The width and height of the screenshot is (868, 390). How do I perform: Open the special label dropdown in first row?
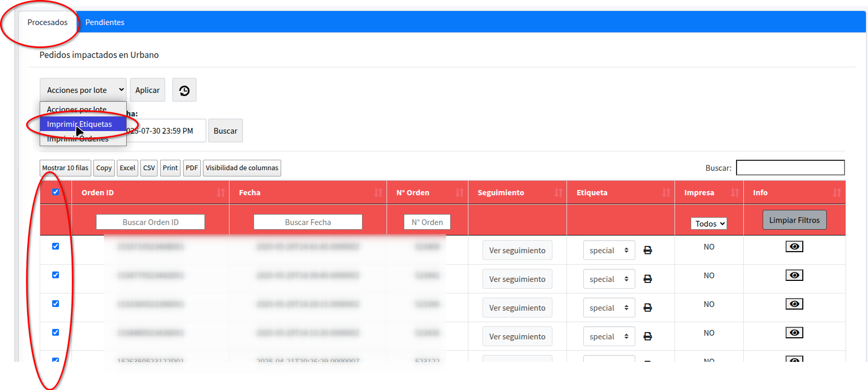(x=609, y=251)
